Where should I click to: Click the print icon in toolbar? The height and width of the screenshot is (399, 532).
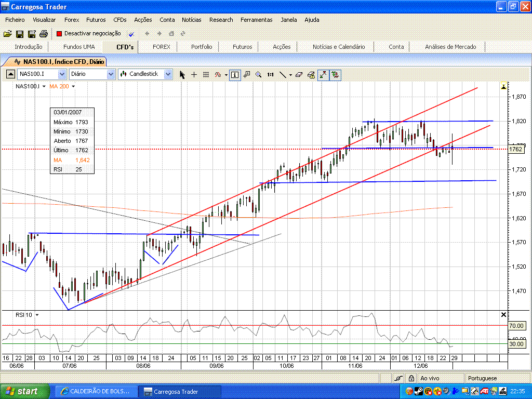point(44,34)
